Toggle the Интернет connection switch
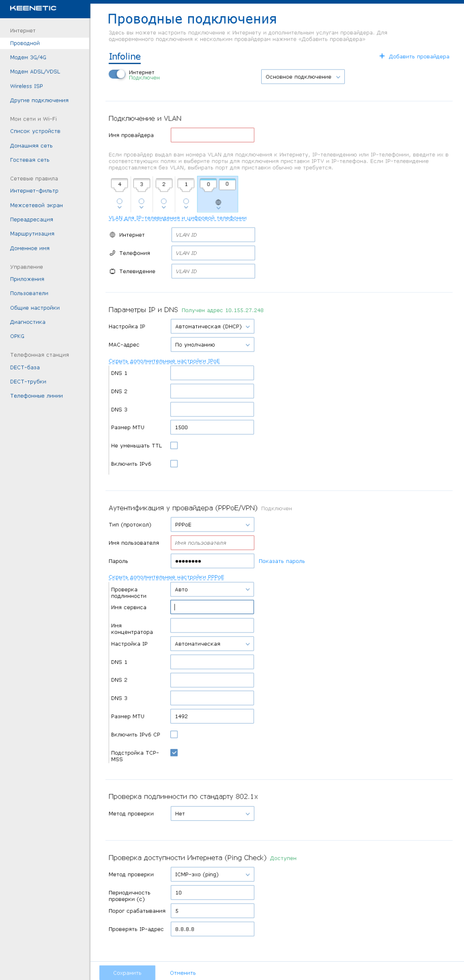The width and height of the screenshot is (464, 980). coord(117,74)
